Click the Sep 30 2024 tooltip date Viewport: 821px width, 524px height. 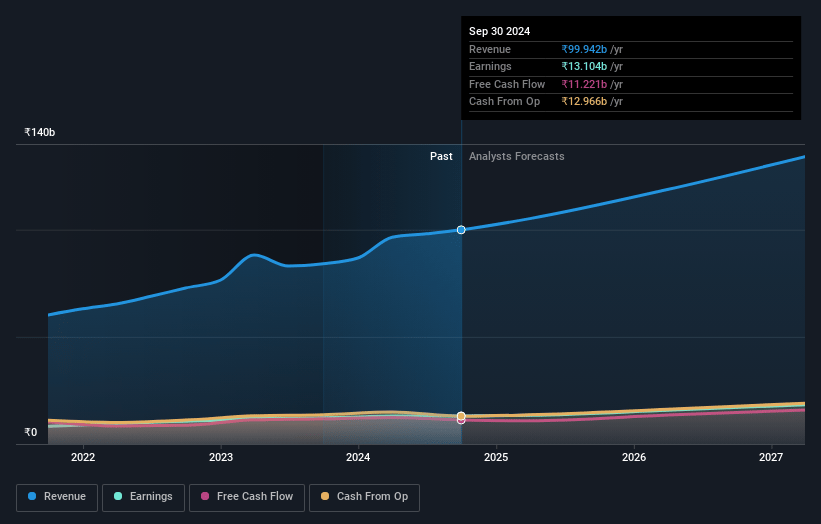tap(499, 31)
